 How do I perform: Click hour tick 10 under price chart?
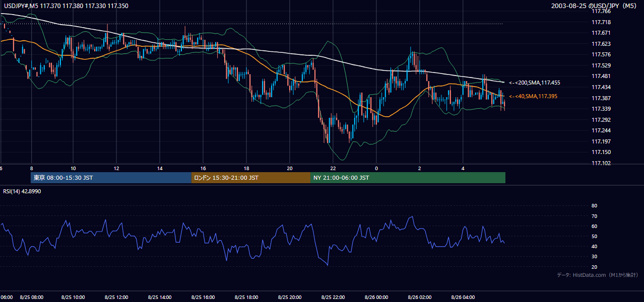point(74,168)
